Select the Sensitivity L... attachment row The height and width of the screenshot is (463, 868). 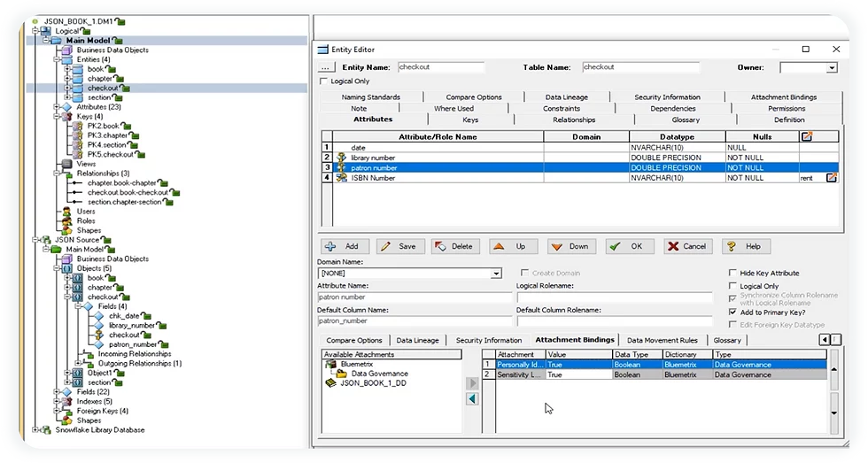[655, 374]
